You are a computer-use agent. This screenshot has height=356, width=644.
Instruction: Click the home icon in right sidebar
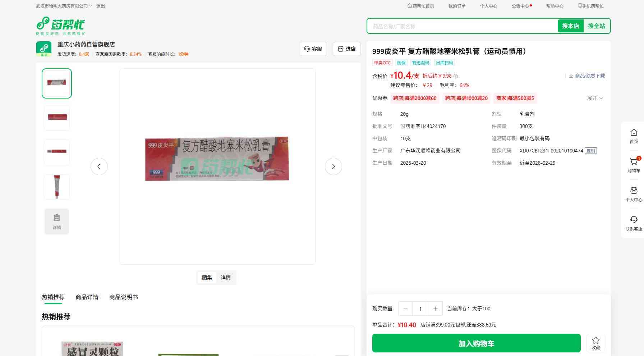634,132
